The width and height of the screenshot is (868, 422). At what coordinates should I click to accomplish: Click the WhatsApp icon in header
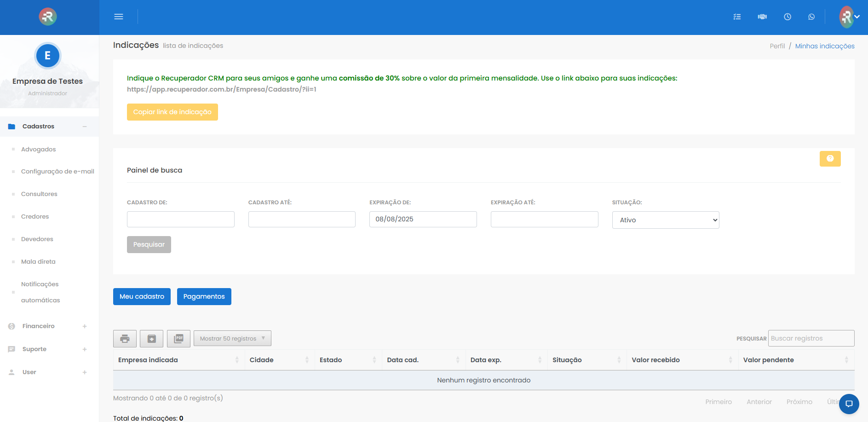(x=811, y=17)
